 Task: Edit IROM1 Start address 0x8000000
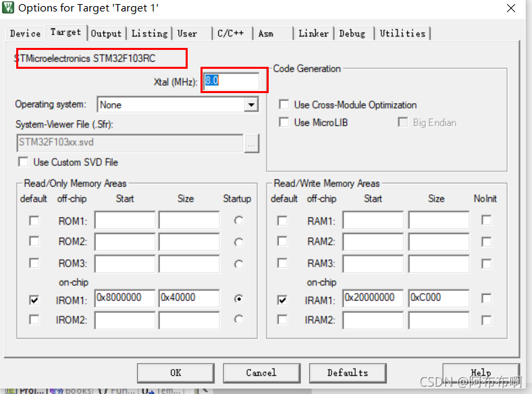point(125,298)
